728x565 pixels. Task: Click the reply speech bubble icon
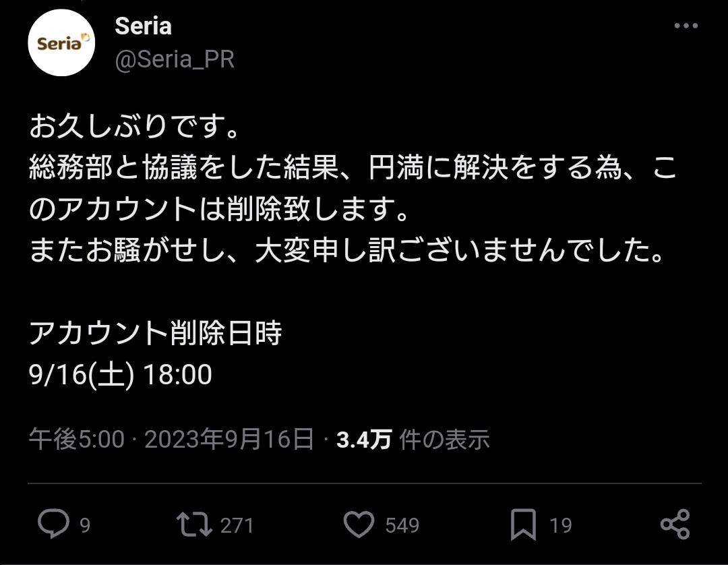click(53, 524)
